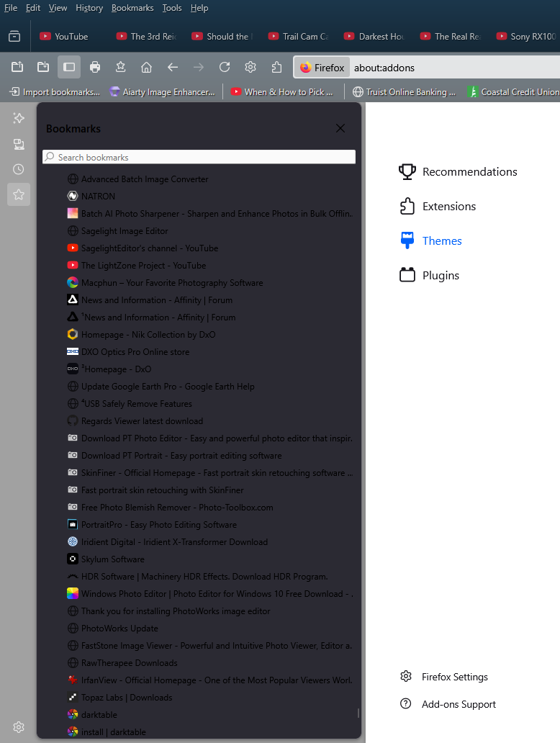This screenshot has width=560, height=743.
Task: Open the NATRON bookmark
Action: [91, 196]
